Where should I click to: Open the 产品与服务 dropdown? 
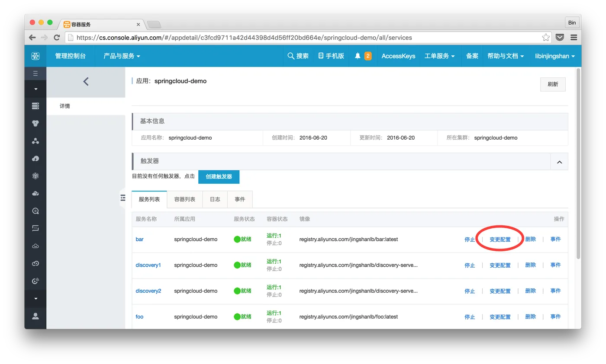click(122, 56)
